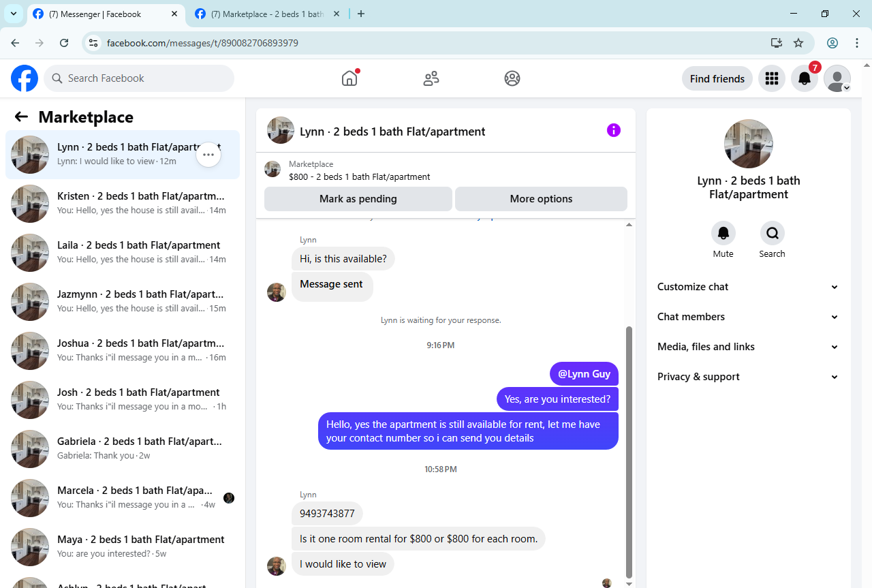Expand Media, files and links section
This screenshot has height=588, width=872.
748,347
